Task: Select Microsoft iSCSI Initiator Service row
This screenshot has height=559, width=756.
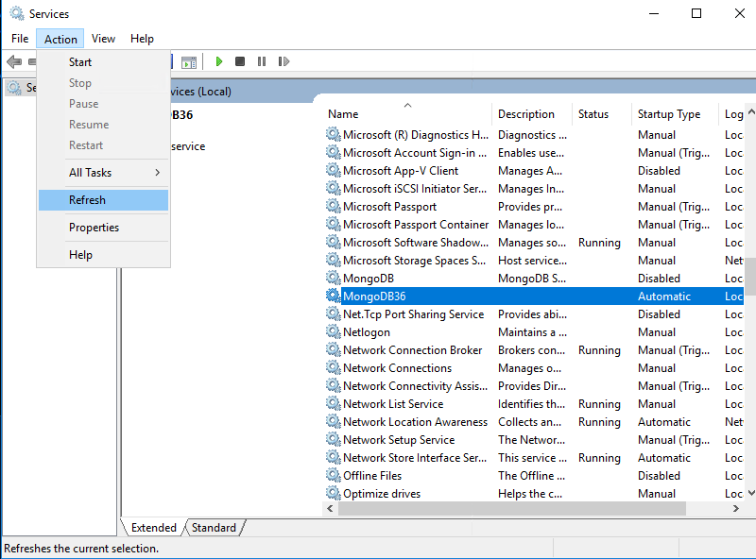Action: pyautogui.click(x=534, y=189)
